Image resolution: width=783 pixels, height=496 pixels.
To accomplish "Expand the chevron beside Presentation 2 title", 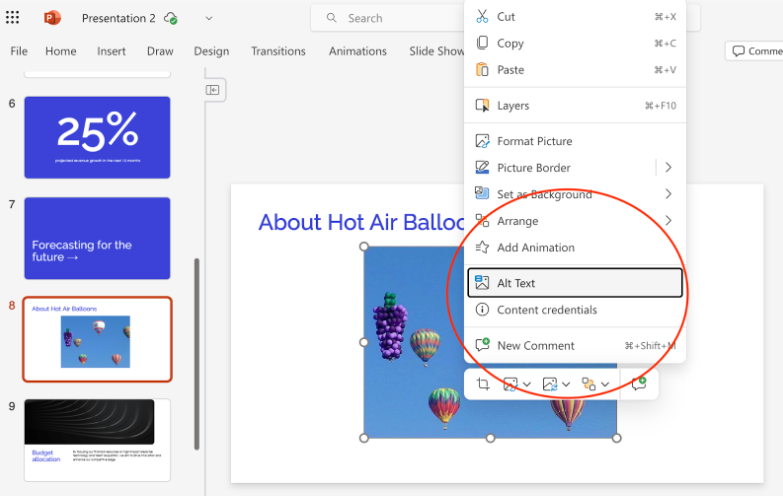I will click(209, 18).
